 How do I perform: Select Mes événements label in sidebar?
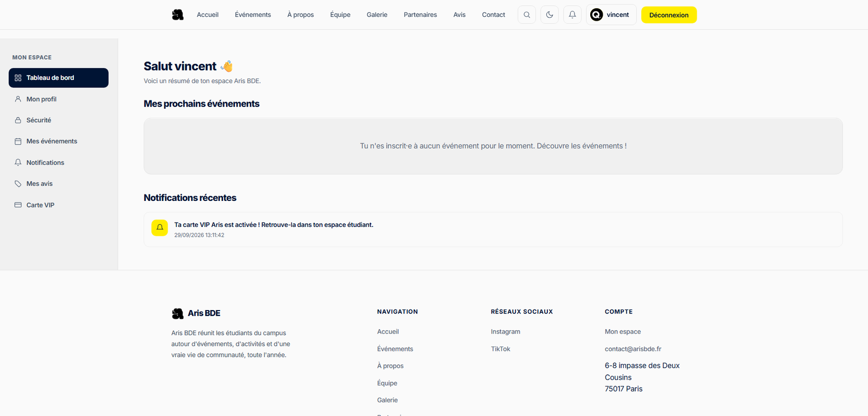[x=52, y=141]
